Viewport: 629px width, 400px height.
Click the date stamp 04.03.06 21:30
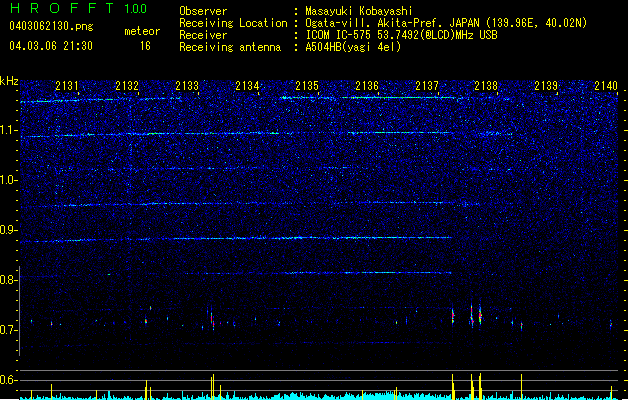(51, 46)
